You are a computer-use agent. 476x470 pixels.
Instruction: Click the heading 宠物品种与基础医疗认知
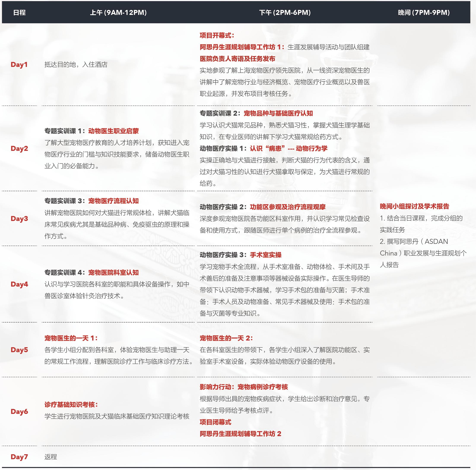click(278, 114)
